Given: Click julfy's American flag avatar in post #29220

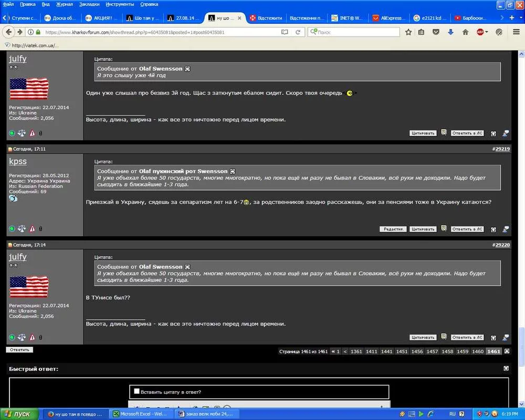Looking at the screenshot, I should (29, 287).
